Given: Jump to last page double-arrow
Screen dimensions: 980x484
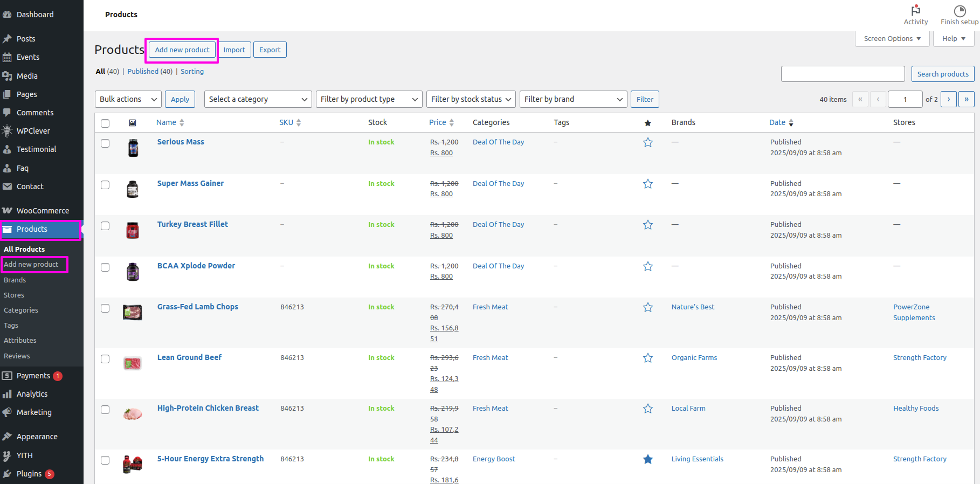Looking at the screenshot, I should coord(966,99).
